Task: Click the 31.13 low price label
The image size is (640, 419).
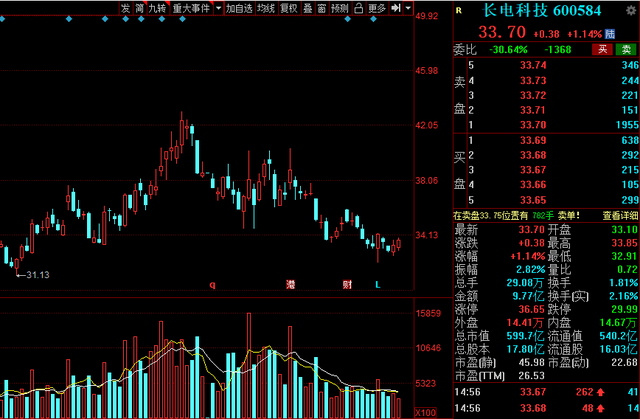Action: 38,275
